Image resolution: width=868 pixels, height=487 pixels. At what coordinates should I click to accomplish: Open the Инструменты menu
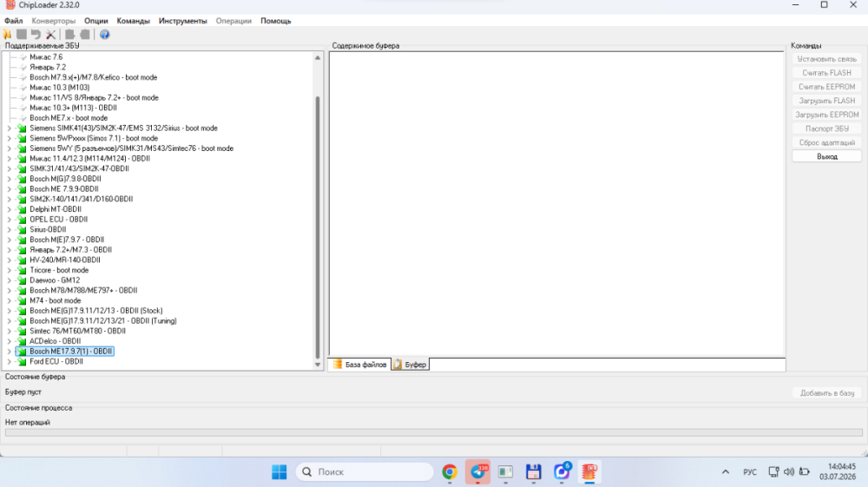click(182, 21)
